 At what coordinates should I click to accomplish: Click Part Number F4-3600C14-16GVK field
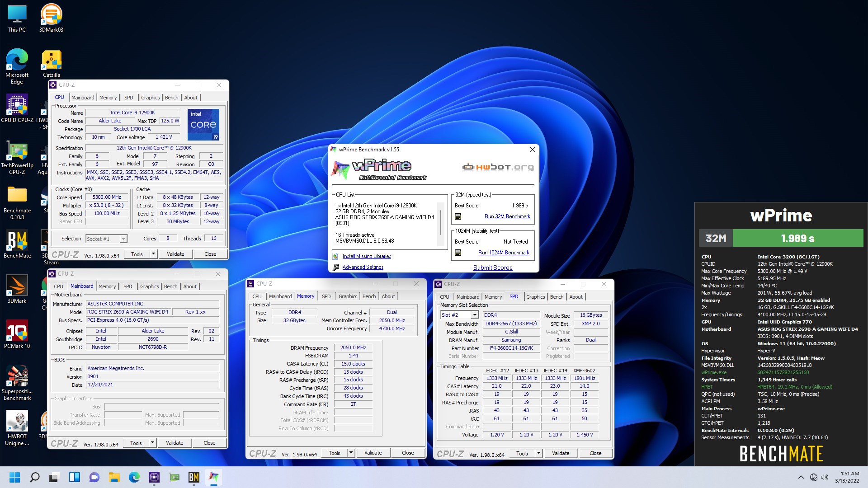511,348
